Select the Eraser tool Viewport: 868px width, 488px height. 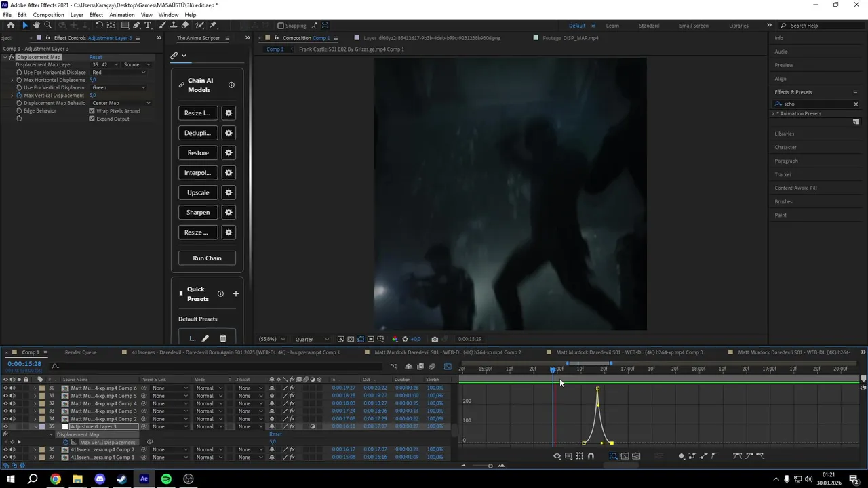click(x=185, y=26)
